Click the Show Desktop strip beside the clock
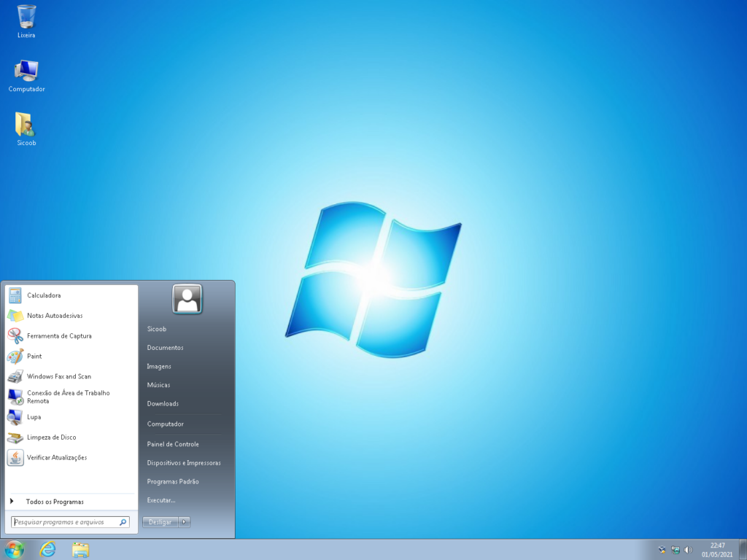This screenshot has height=560, width=747. click(743, 550)
